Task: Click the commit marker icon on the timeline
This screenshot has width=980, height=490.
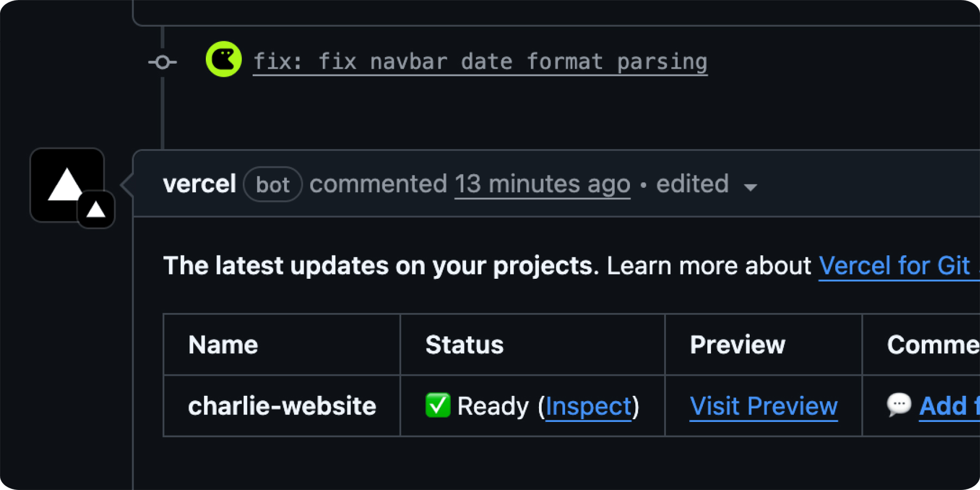Action: click(x=162, y=62)
